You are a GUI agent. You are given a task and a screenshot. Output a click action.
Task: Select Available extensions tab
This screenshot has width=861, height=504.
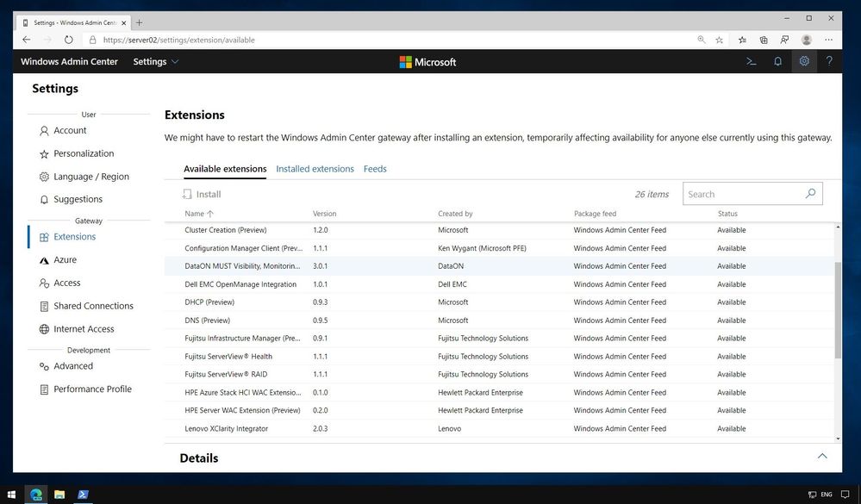(x=225, y=169)
